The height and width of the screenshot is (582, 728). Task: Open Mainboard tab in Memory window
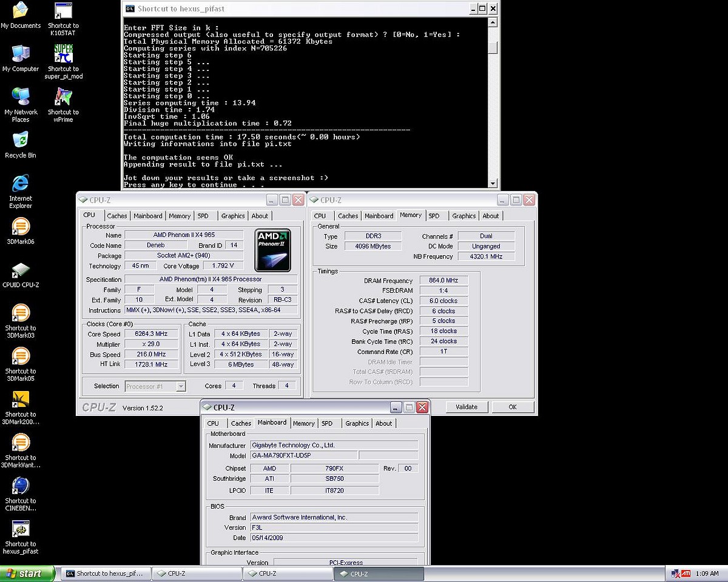coord(379,216)
